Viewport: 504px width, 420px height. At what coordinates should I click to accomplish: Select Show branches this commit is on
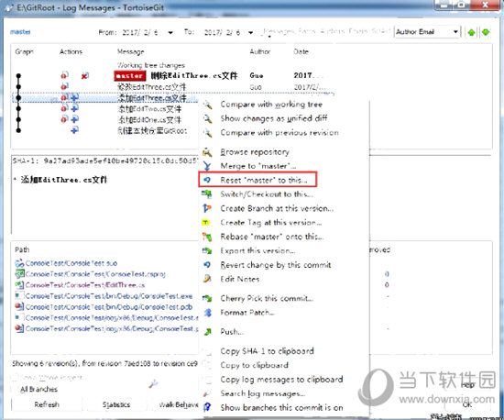[281, 407]
